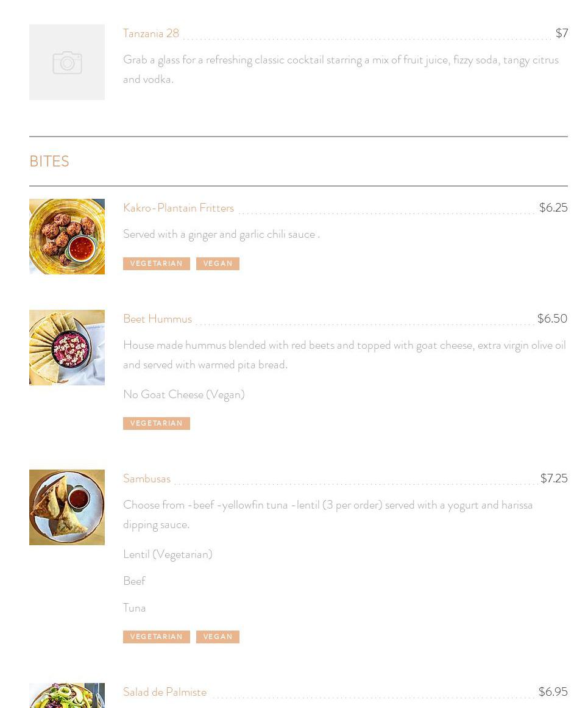Click the Salad de Palmiste title
Image resolution: width=588 pixels, height=708 pixels.
pos(165,692)
